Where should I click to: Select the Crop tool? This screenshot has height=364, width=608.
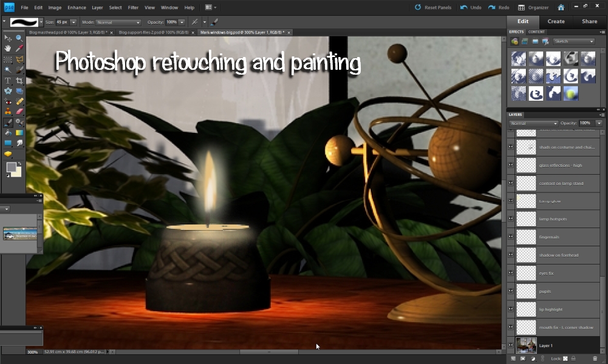[19, 81]
